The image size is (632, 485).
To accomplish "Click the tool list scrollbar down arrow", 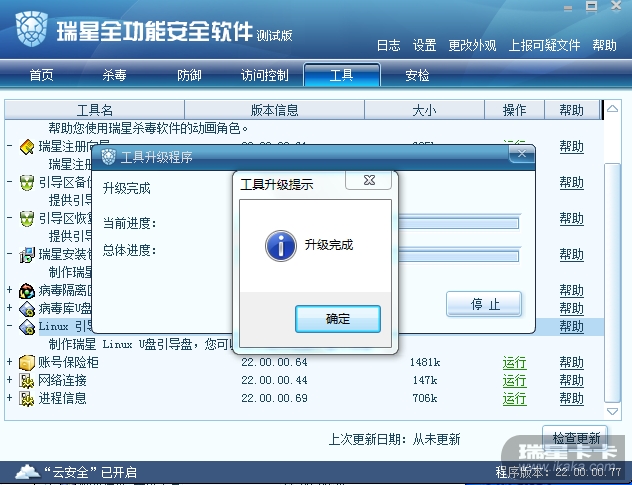I will [613, 412].
